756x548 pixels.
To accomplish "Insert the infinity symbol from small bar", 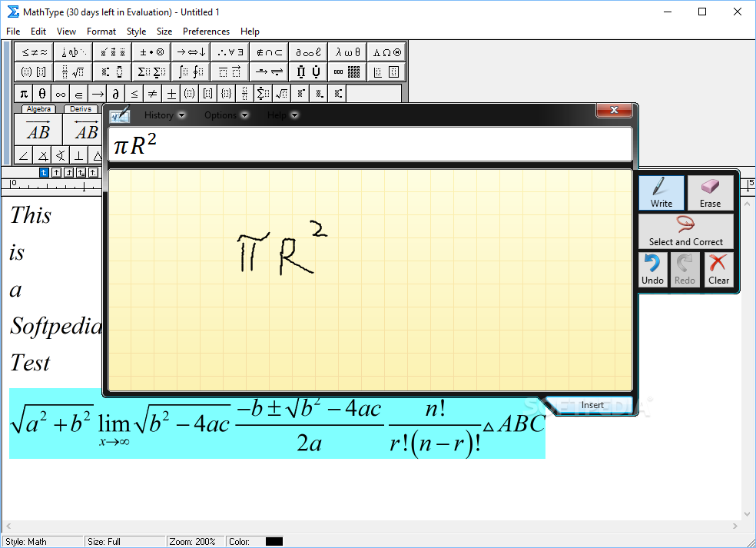I will (60, 94).
